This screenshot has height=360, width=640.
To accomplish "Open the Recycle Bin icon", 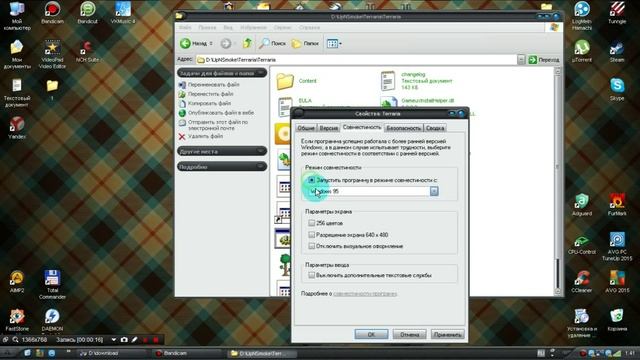I will click(x=617, y=320).
